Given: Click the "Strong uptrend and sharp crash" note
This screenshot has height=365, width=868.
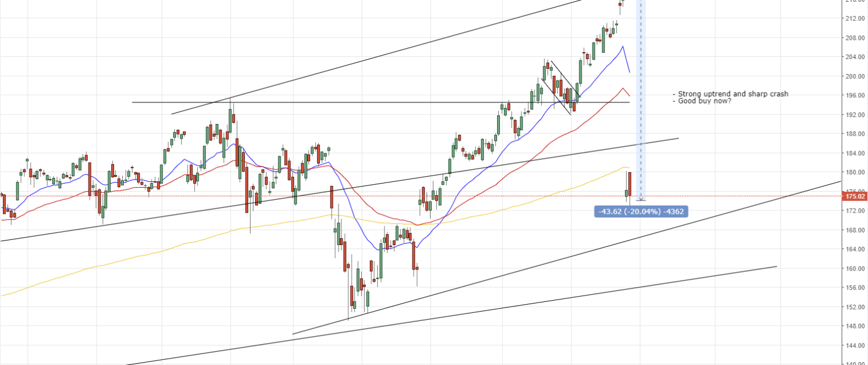Looking at the screenshot, I should [732, 94].
